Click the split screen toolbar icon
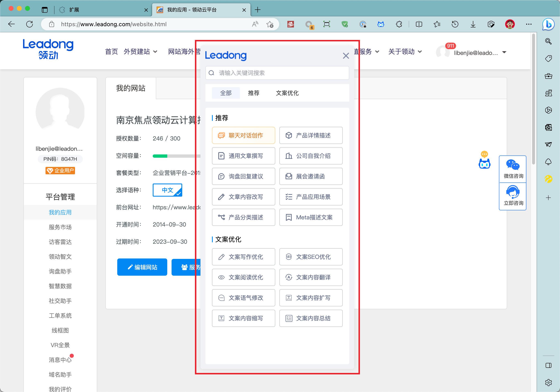 pos(419,24)
